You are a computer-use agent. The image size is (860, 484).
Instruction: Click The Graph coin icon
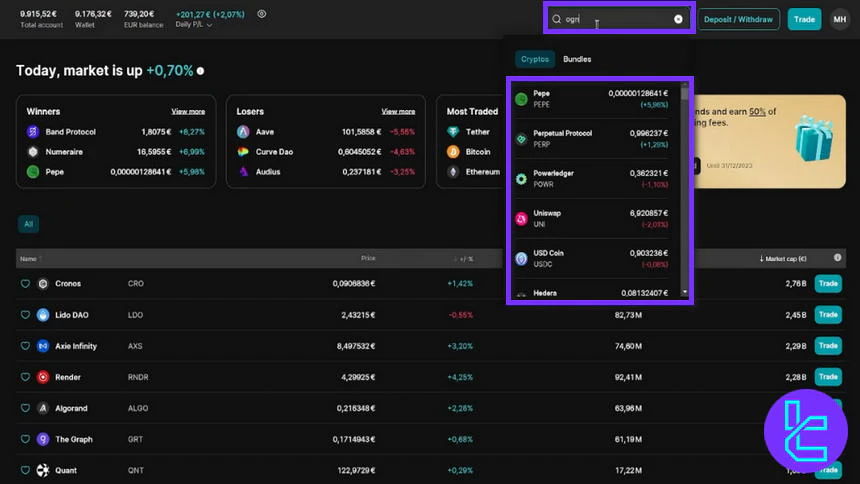click(43, 439)
